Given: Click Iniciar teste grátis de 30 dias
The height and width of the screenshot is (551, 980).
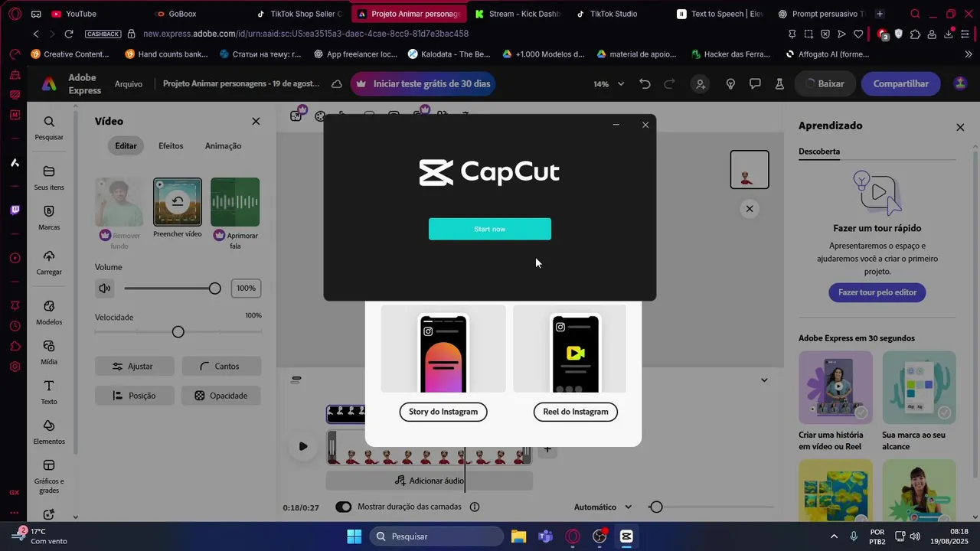Looking at the screenshot, I should point(423,84).
